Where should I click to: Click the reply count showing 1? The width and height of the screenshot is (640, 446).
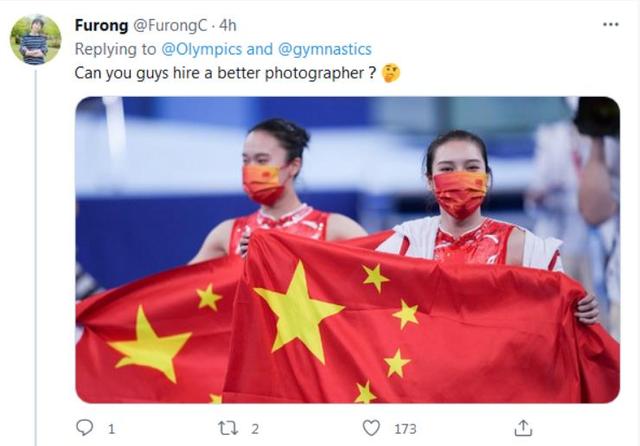click(x=111, y=429)
